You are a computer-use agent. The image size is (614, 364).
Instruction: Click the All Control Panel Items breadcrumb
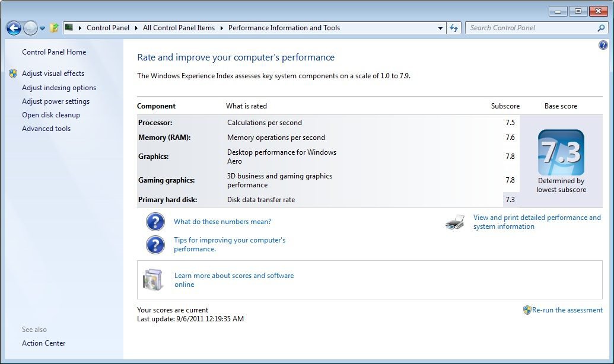179,28
